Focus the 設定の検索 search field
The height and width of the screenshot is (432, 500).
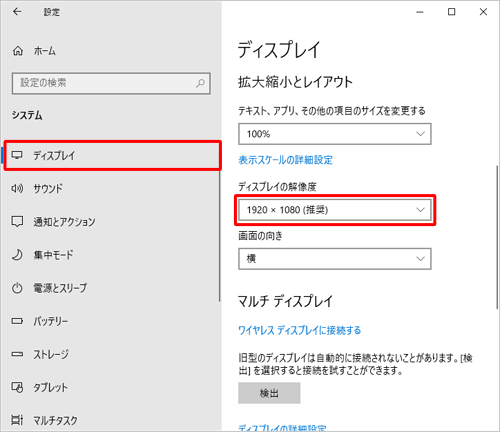pos(111,83)
